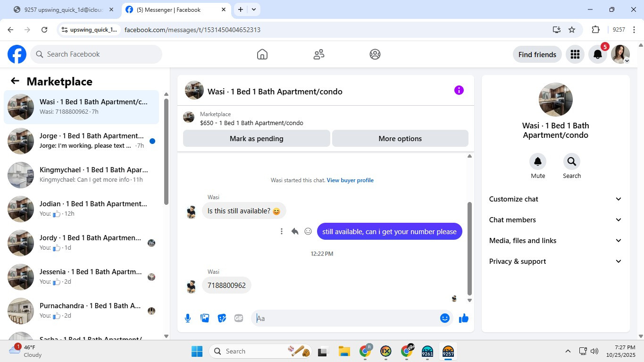Open Jessenia's apartment conversation
This screenshot has width=644, height=362.
click(x=81, y=277)
